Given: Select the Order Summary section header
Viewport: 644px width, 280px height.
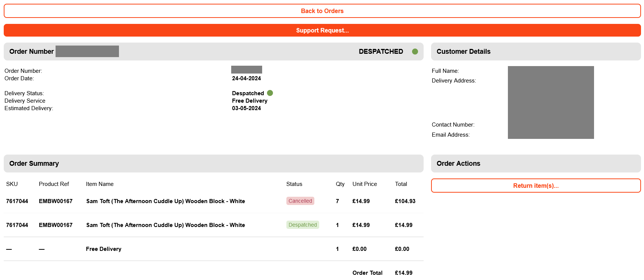Looking at the screenshot, I should (x=34, y=164).
